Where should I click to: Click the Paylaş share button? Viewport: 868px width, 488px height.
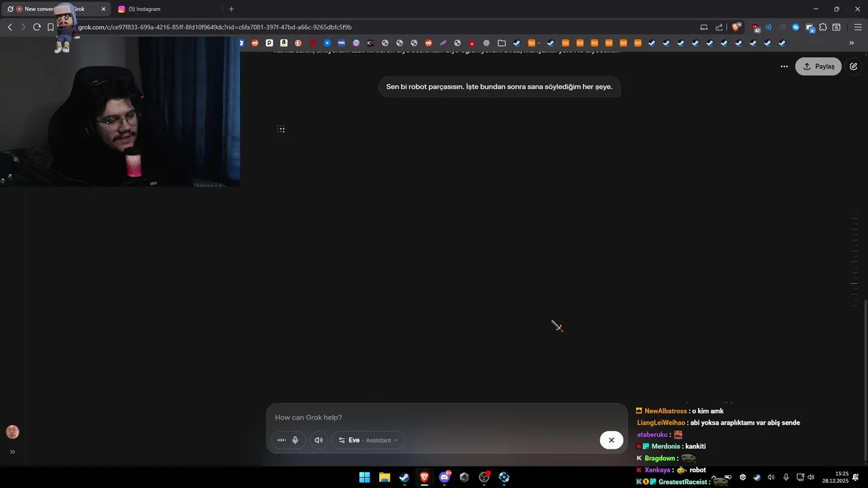818,66
